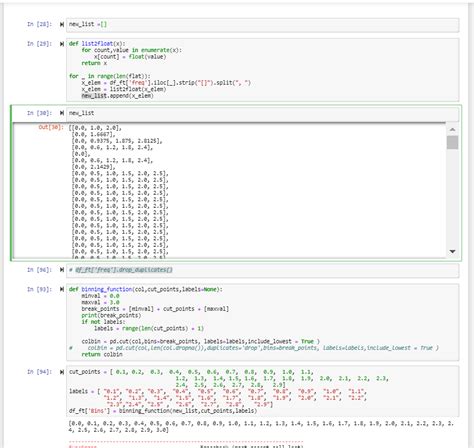Click the commented drop_duplicates cell
Viewport: 474px width, 448px height.
[x=262, y=270]
